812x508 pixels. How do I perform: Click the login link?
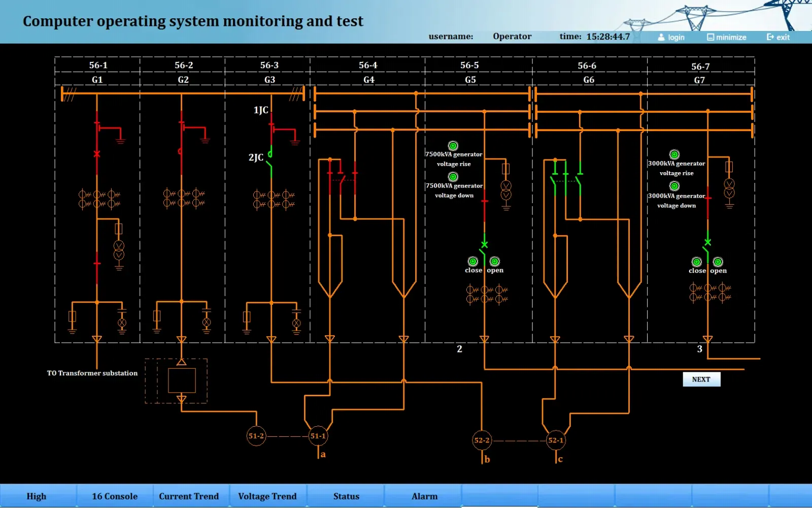671,37
